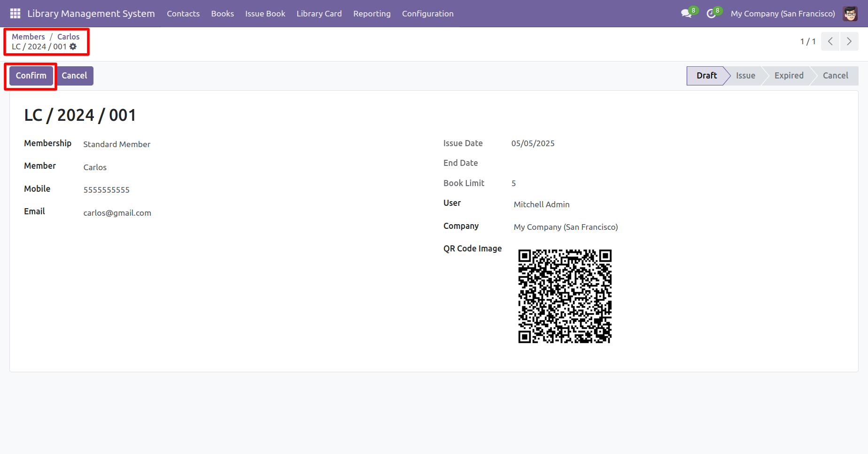Viewport: 868px width, 454px height.
Task: Open the gear actions menu near LC / 2024 / 001
Action: point(73,47)
